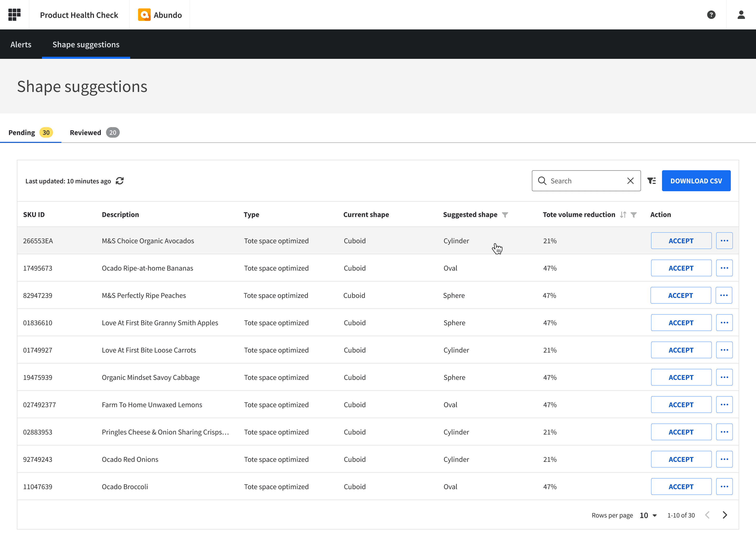
Task: Open the apps grid launcher icon
Action: click(14, 14)
